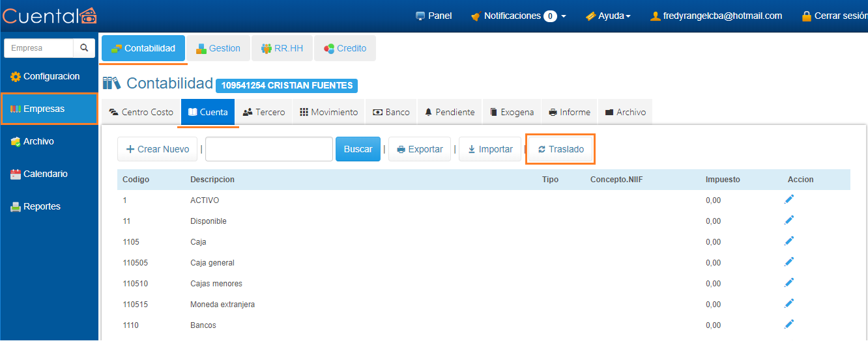Image resolution: width=868 pixels, height=341 pixels.
Task: Focus the account search text field
Action: pyautogui.click(x=268, y=149)
